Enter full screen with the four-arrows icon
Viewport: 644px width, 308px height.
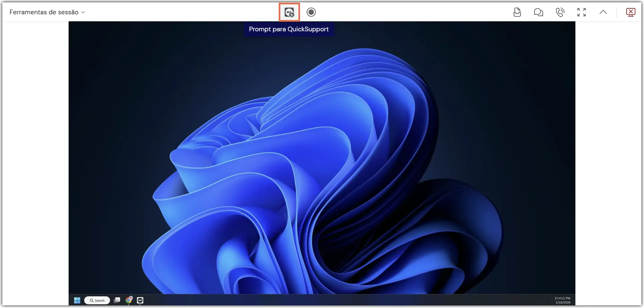[581, 12]
